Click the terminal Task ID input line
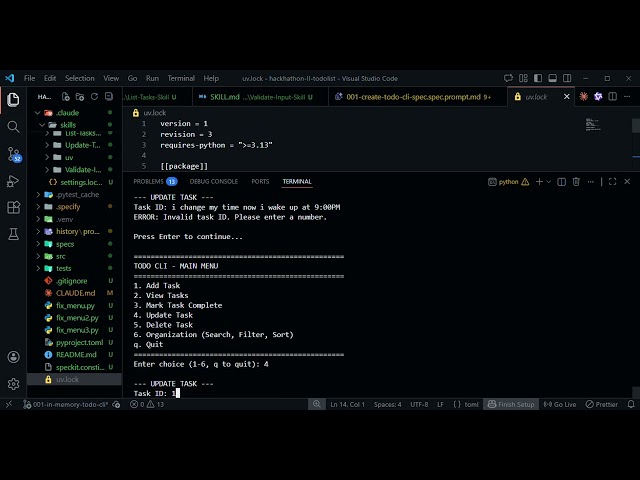 click(x=156, y=393)
